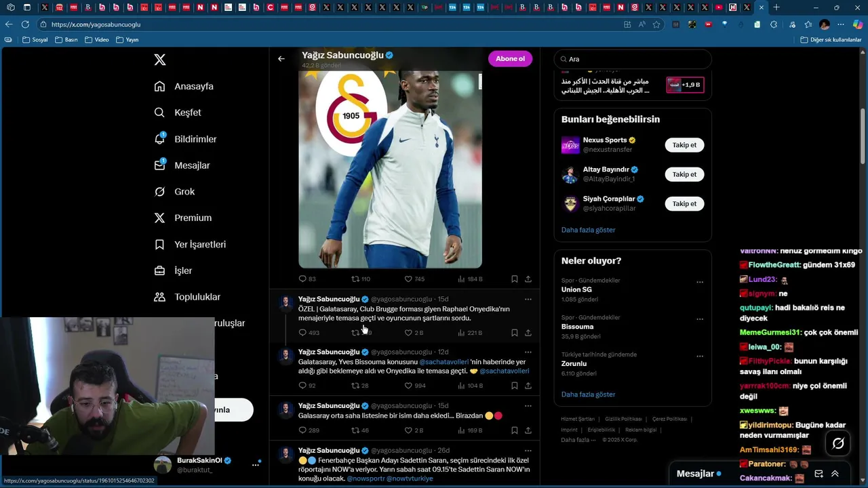
Task: Open more options on Raphael Onyedika post
Action: point(528,299)
